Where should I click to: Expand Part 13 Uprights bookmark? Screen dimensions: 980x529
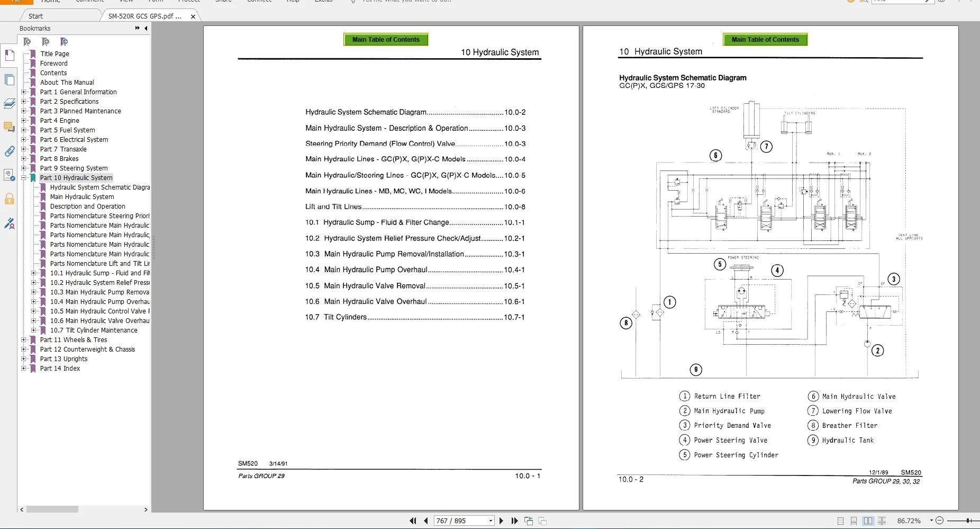pyautogui.click(x=23, y=359)
